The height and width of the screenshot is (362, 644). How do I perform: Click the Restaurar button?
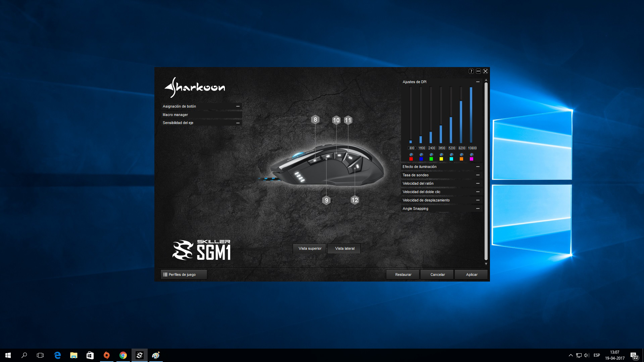pyautogui.click(x=403, y=275)
